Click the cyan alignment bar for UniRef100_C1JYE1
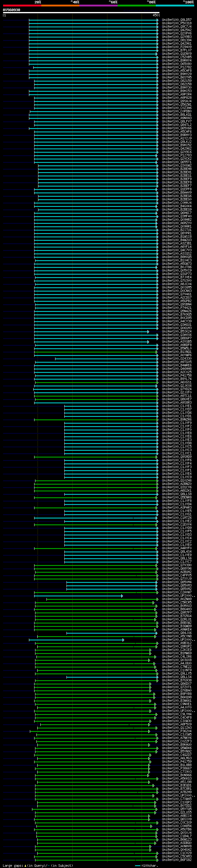This screenshot has width=197, height=868. pyautogui.click(x=111, y=406)
